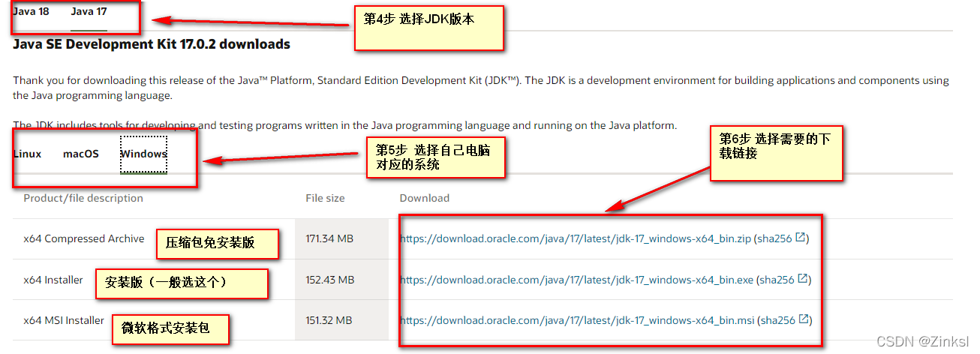This screenshot has height=354, width=980.
Task: Open sha256 link for the exe installer
Action: pyautogui.click(x=777, y=280)
